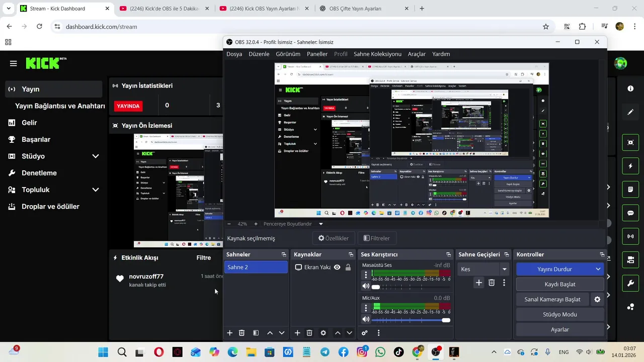Click Sanal Kamerayı Başlat button

(552, 299)
